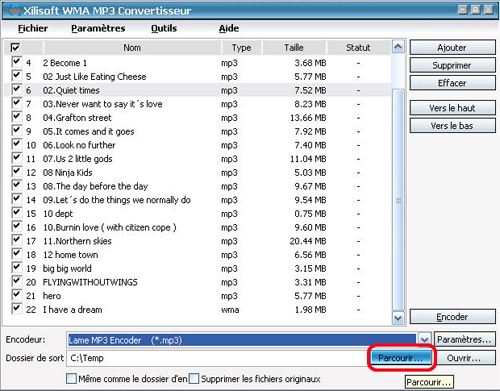Click the scrollbar down arrow

click(398, 318)
